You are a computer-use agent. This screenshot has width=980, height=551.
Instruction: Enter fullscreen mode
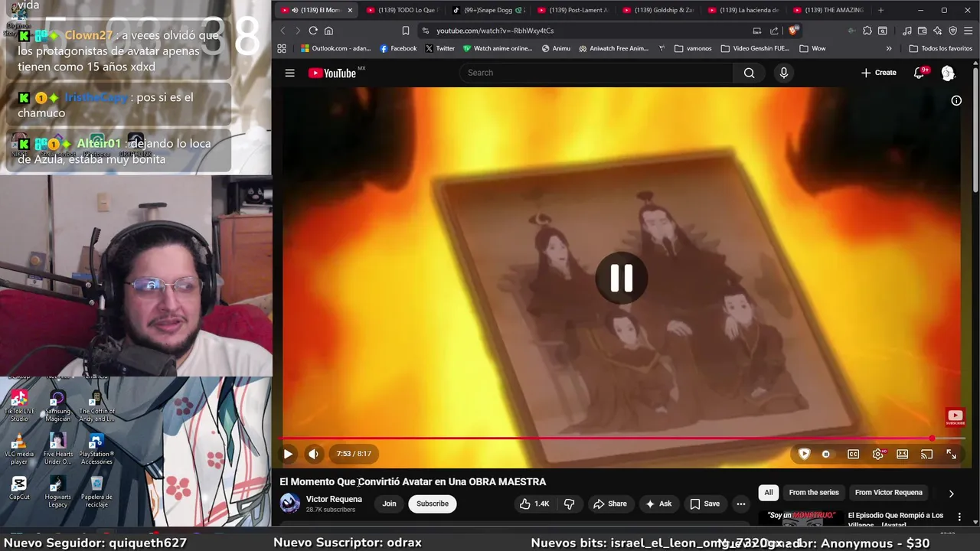[x=951, y=454]
